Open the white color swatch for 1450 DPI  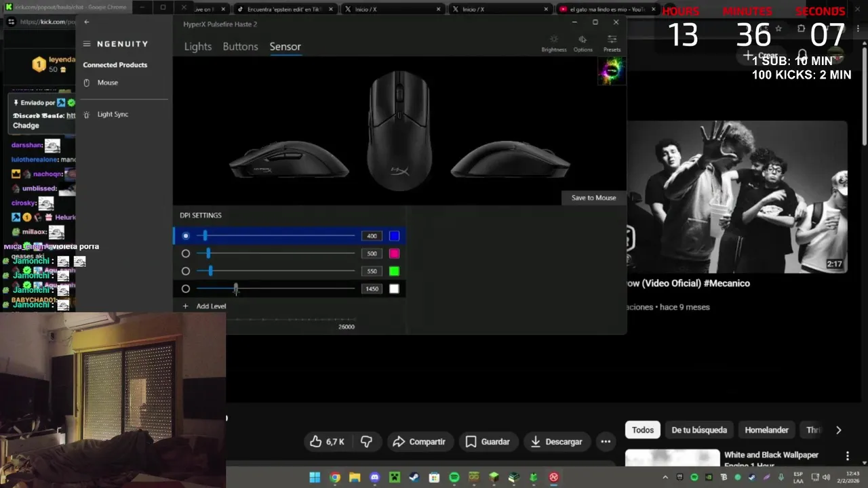click(x=394, y=289)
